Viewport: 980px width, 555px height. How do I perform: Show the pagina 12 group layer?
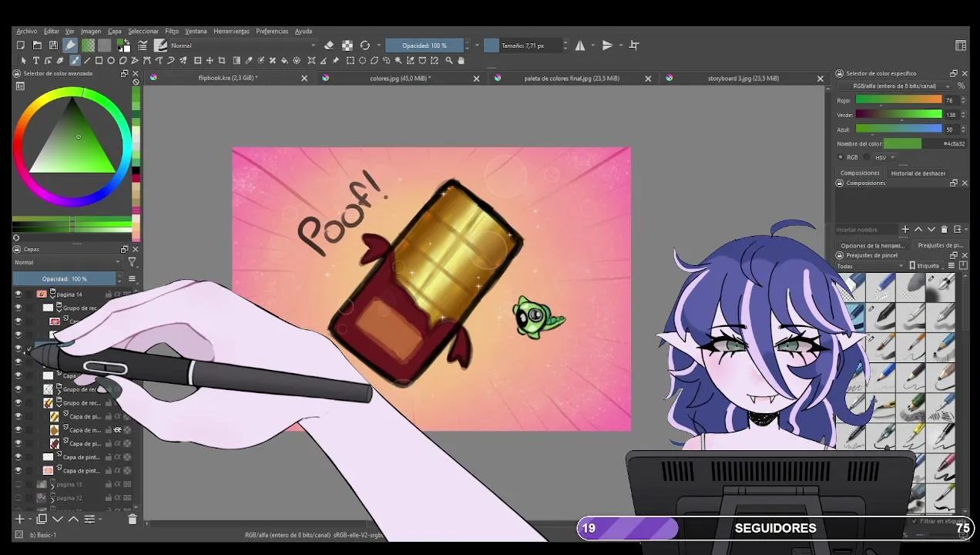pos(18,498)
